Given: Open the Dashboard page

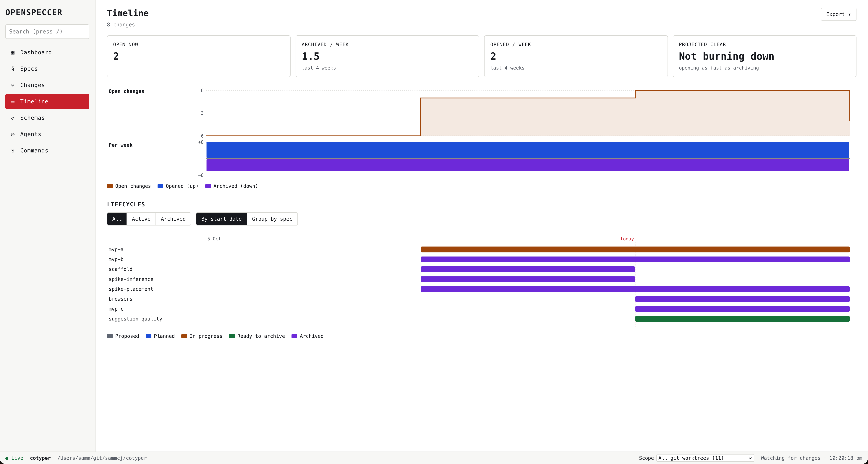Looking at the screenshot, I should pos(47,52).
